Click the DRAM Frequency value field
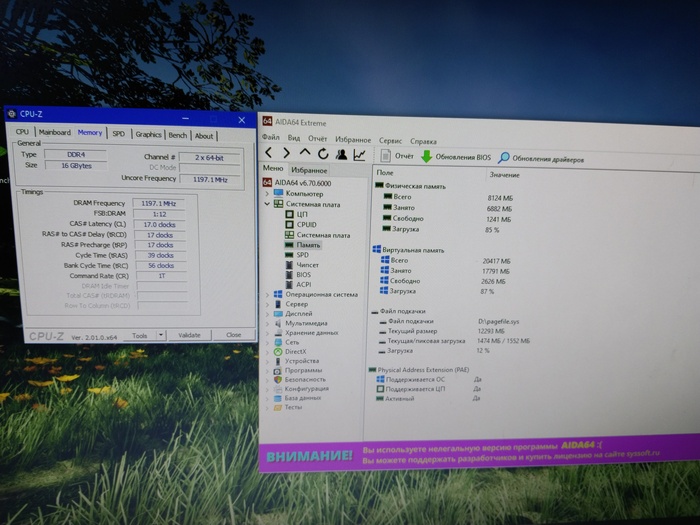Screen dimensions: 700x525 159,204
